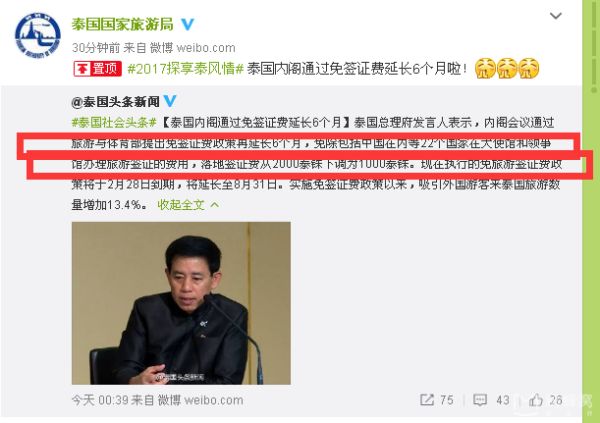Viewport: 600px width, 423px height.
Task: Click the repost icon showing 75
Action: point(427,400)
